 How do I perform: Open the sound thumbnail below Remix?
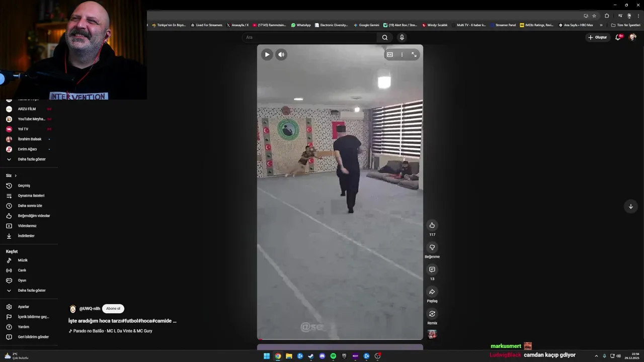point(432,334)
